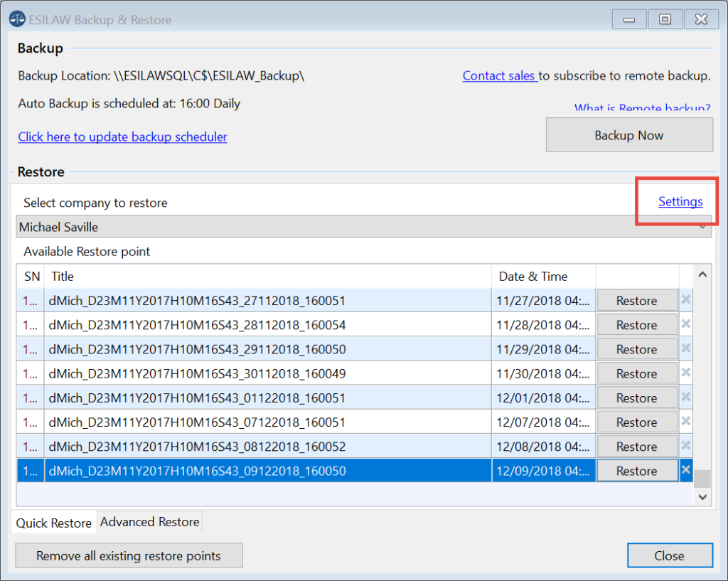Minimize the ESILAW Backup & Restore window
The image size is (728, 581).
click(629, 19)
